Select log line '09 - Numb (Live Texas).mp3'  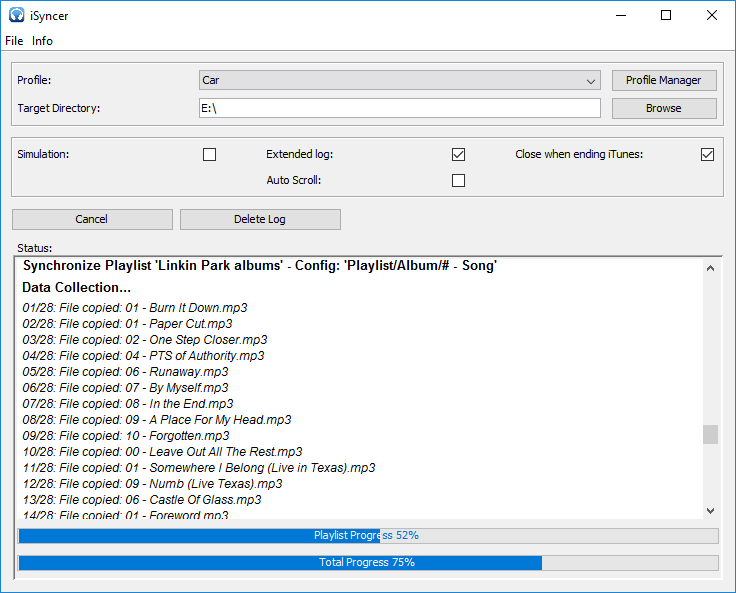[153, 484]
